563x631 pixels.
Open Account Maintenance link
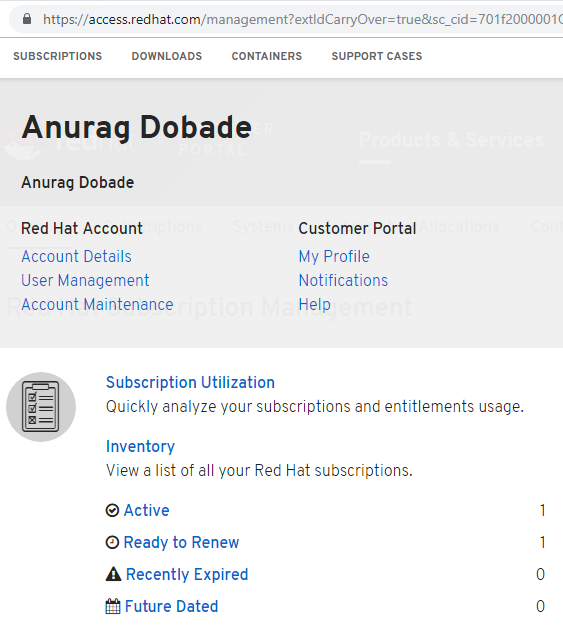97,305
